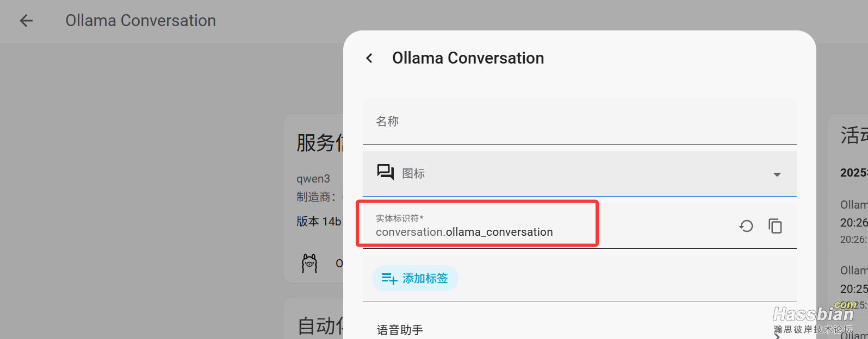Screen dimensions: 868x339
Task: Click the 图标 field label
Action: point(413,173)
